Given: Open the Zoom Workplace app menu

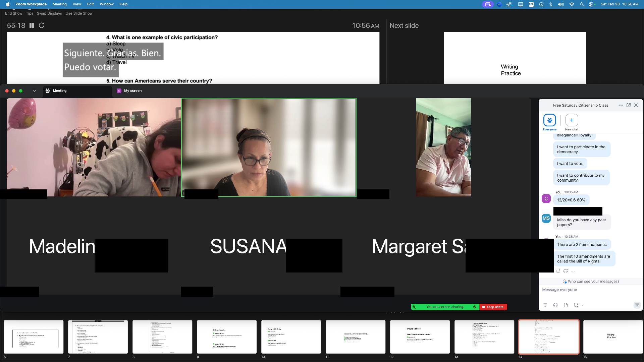Looking at the screenshot, I should coord(31,4).
